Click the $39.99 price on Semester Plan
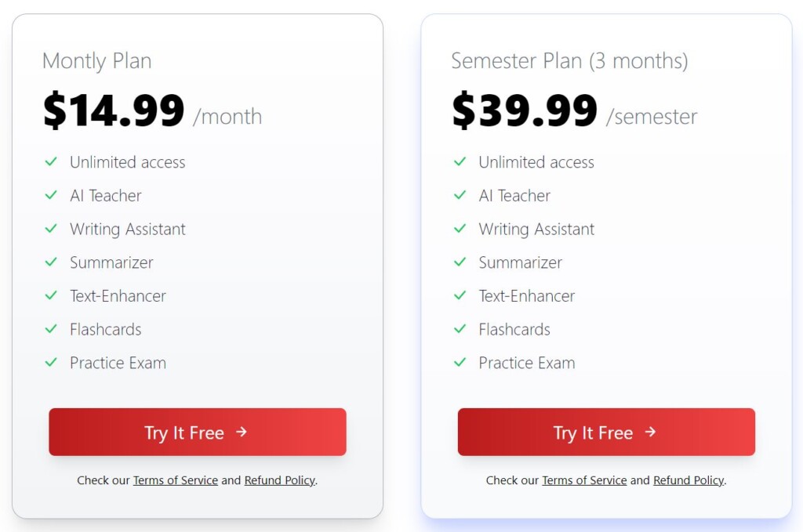This screenshot has width=803, height=532. click(x=522, y=110)
